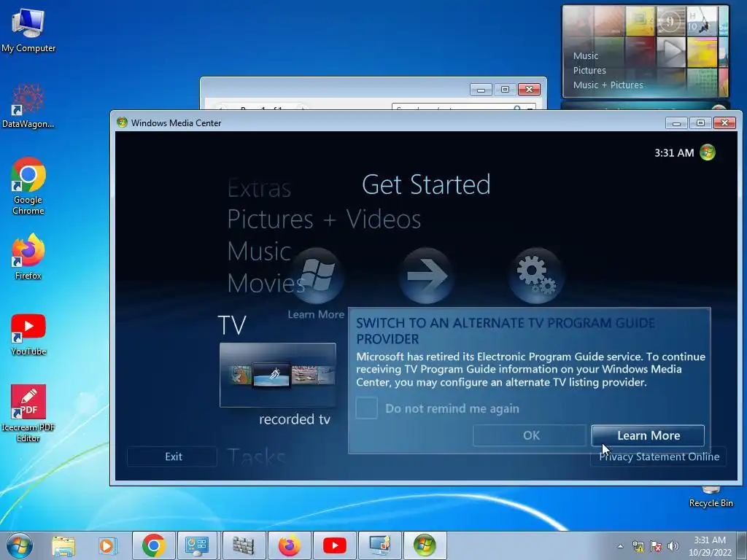Open Privacy Statement Online link
Screen dimensions: 747x560
click(x=659, y=456)
